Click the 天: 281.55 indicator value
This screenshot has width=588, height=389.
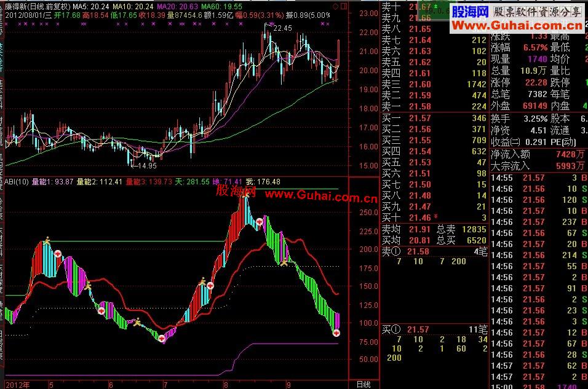pos(193,182)
